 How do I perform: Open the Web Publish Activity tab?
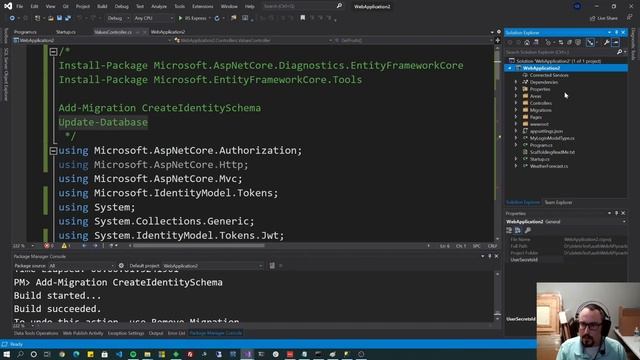click(83, 333)
